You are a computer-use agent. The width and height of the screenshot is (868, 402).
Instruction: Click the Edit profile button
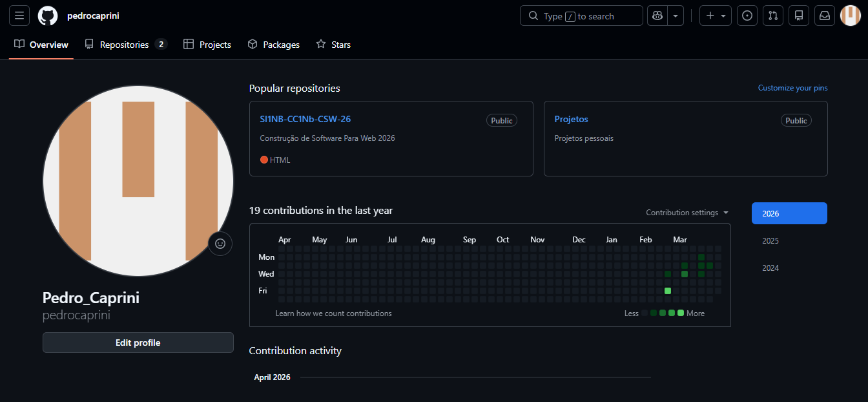(138, 343)
